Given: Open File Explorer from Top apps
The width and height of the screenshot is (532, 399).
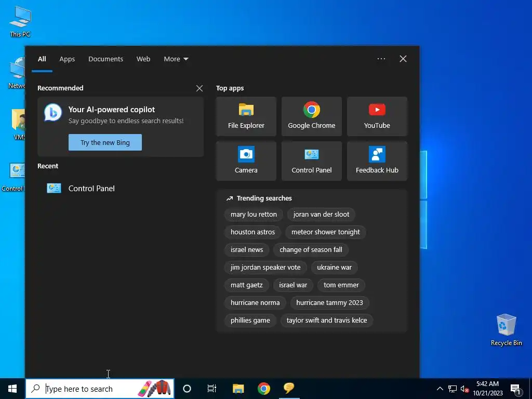Looking at the screenshot, I should pos(246,116).
